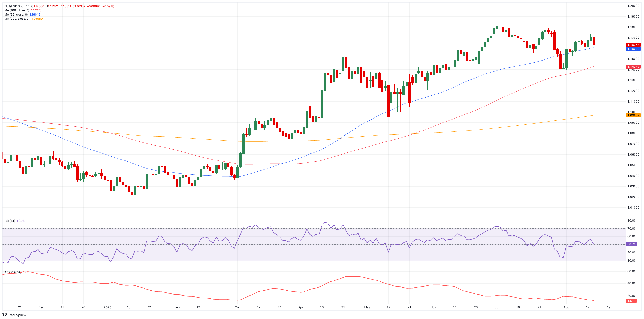Click the 1.20000 level on price axis
Viewport: 644px width, 319px height.
(633, 6)
